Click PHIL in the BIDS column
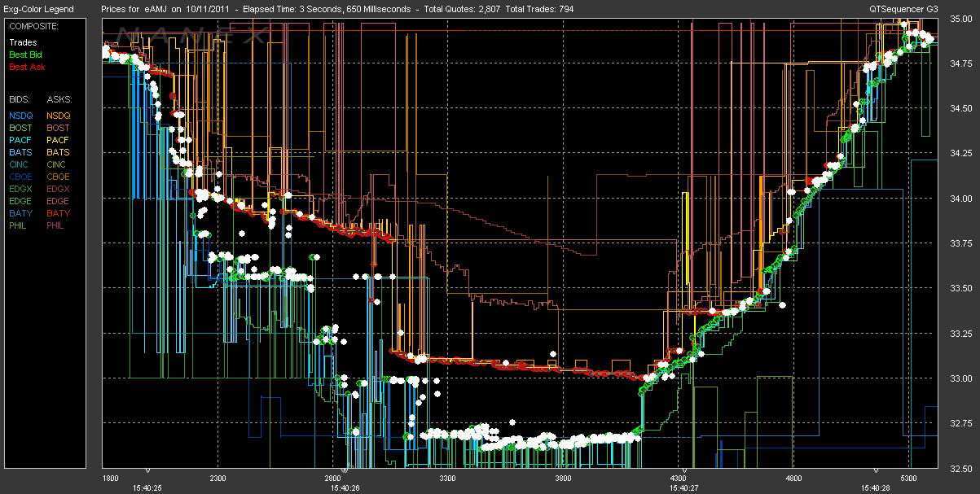 (x=20, y=225)
